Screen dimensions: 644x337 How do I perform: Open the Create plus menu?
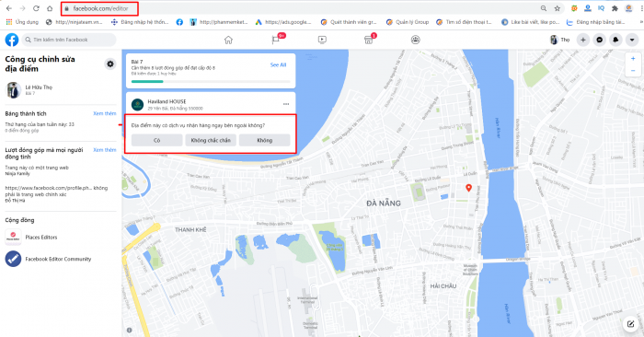click(x=582, y=40)
